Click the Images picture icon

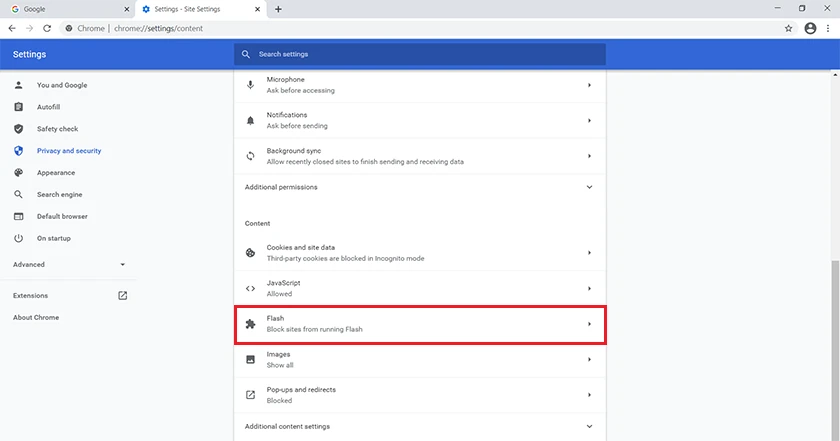250,360
